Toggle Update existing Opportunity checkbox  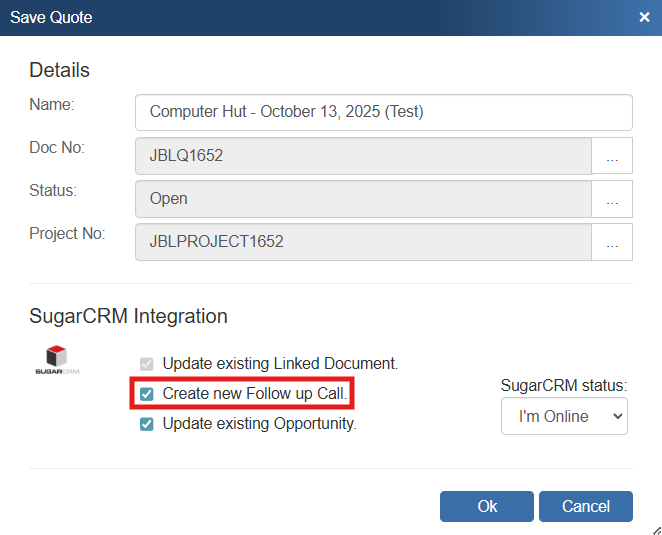coord(147,424)
